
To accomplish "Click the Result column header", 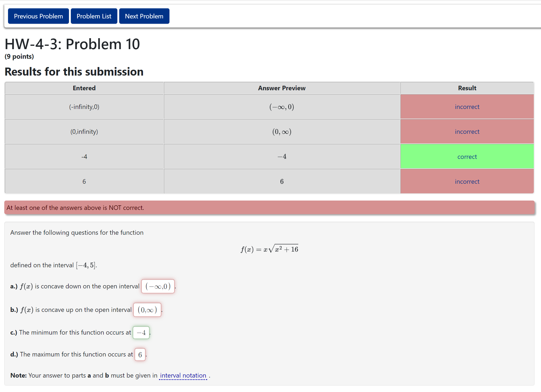I will click(x=467, y=88).
